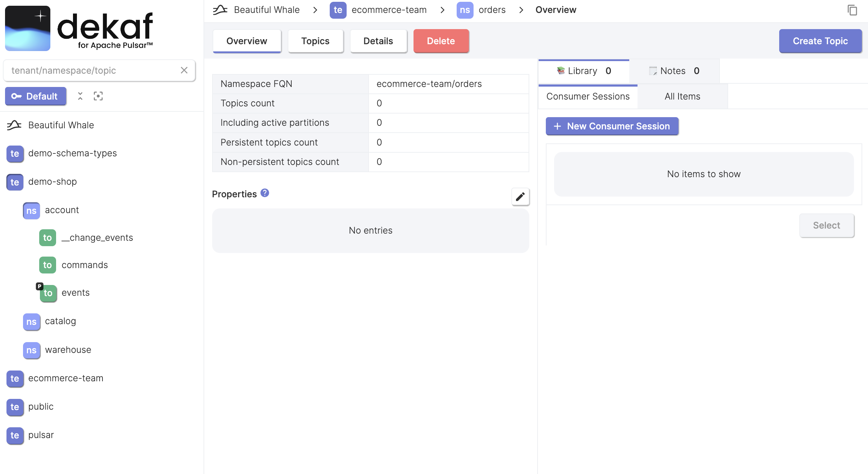
Task: Select the Consumer Sessions tab
Action: click(588, 96)
